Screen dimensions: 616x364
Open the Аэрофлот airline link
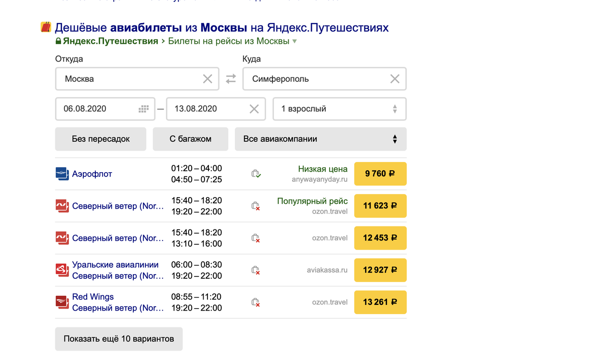point(92,174)
